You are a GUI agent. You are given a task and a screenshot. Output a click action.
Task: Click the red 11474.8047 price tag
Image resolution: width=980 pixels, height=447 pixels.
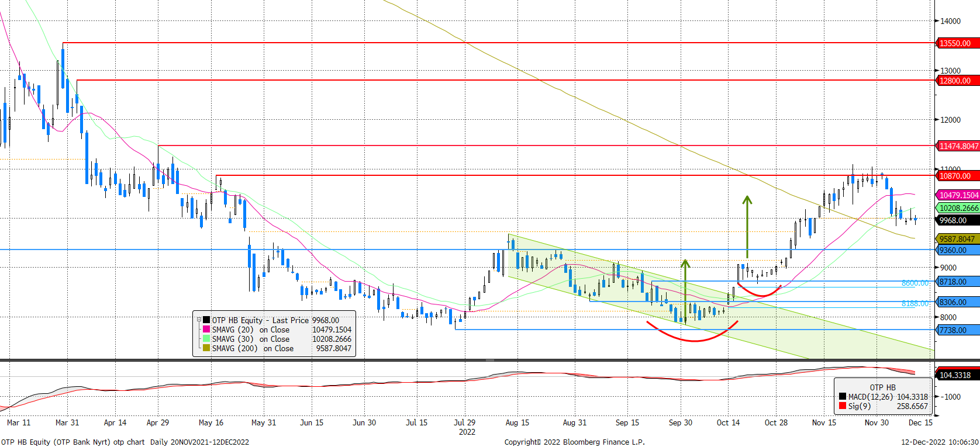click(958, 146)
